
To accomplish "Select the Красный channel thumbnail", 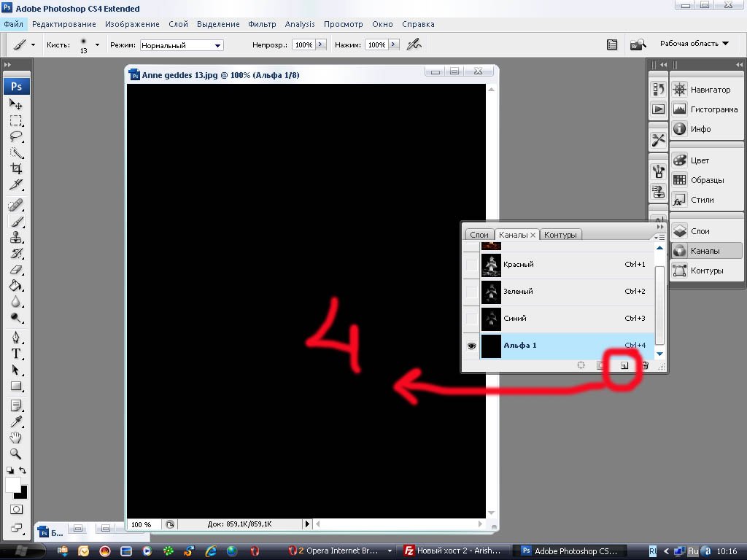I will click(491, 265).
